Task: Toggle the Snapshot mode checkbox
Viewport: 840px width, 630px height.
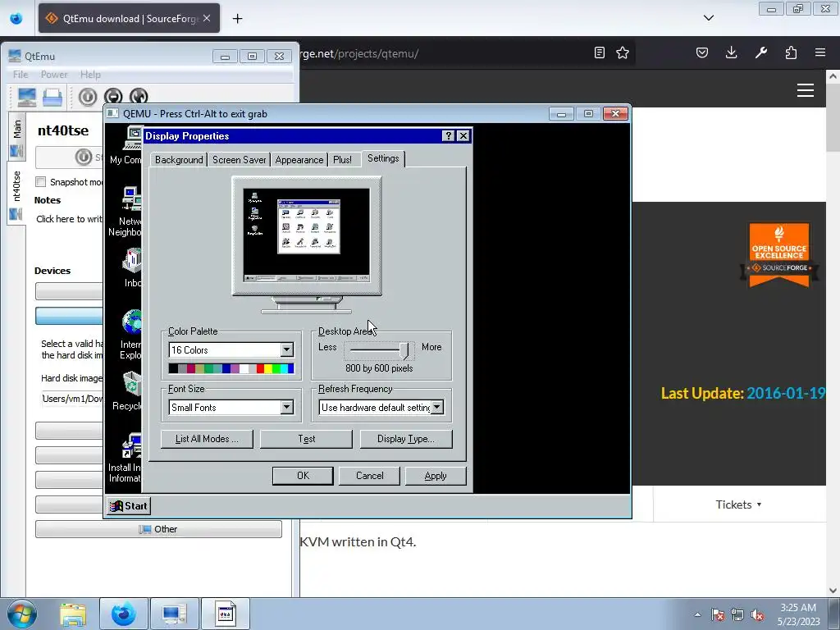Action: pyautogui.click(x=41, y=181)
